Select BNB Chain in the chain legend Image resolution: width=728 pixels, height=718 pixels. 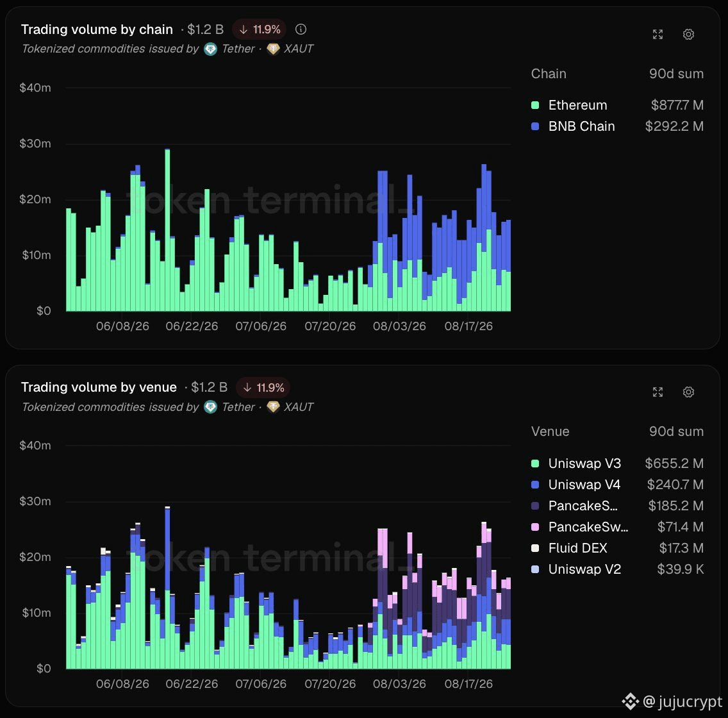(581, 126)
